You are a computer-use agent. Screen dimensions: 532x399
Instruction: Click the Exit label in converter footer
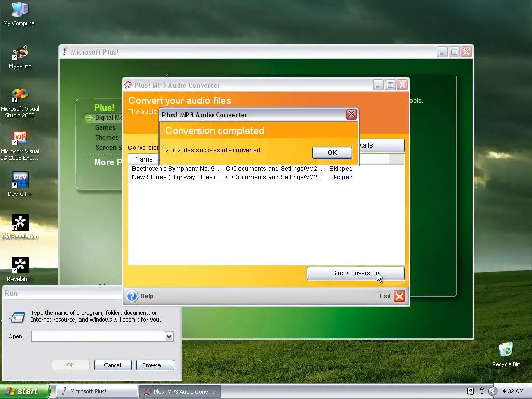click(x=385, y=296)
